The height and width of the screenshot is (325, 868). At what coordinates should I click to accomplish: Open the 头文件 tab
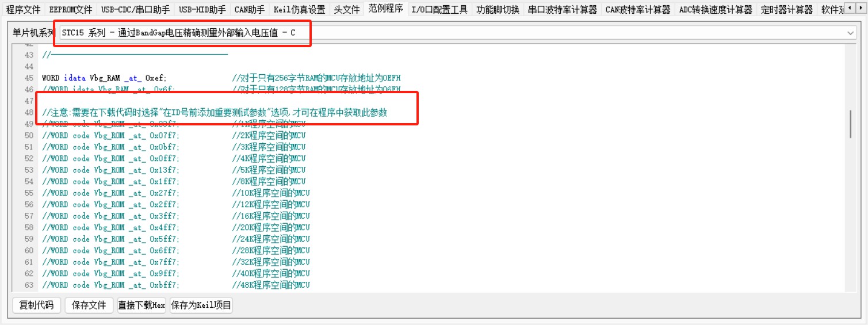tap(347, 9)
